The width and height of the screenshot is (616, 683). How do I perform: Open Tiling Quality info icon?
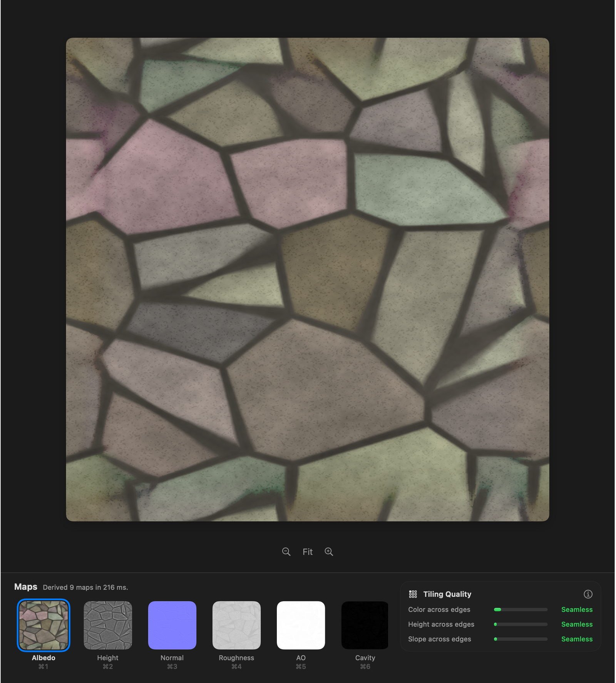588,594
